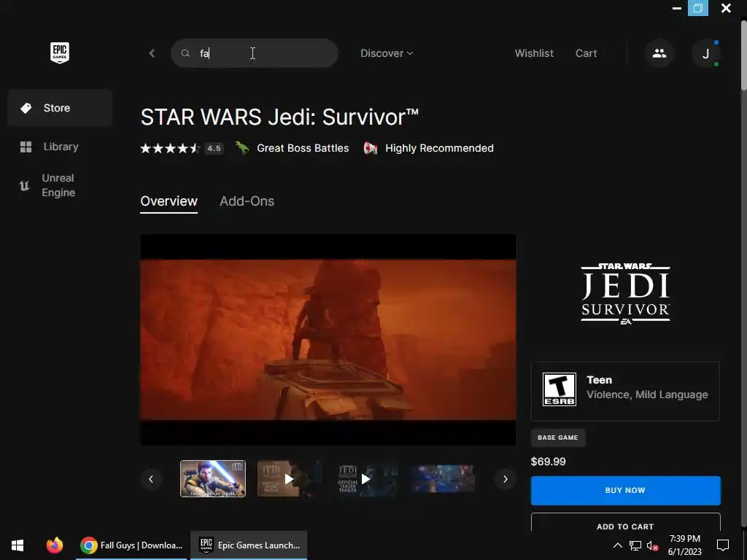747x560 pixels.
Task: Click the Great Boss Battles dinosaur icon
Action: 242,148
